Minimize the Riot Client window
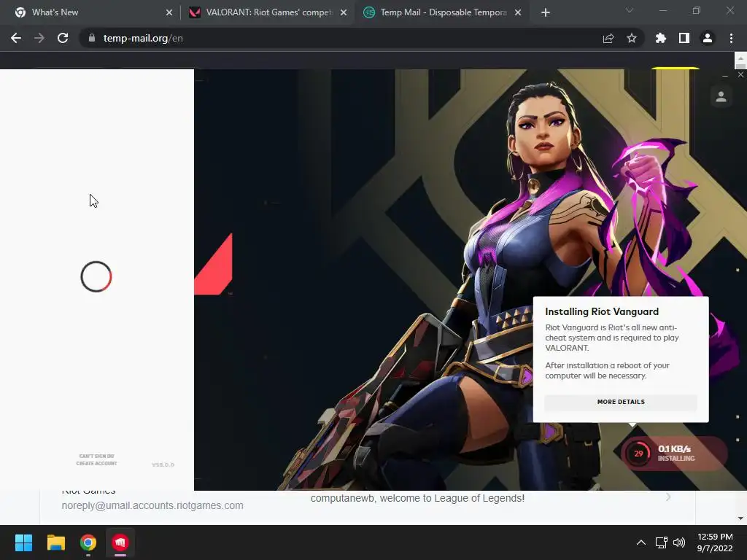The width and height of the screenshot is (747, 560). click(725, 75)
